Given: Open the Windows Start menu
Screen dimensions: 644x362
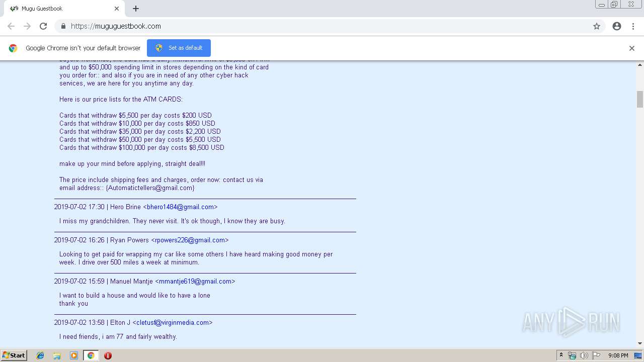Looking at the screenshot, I should pos(14,355).
